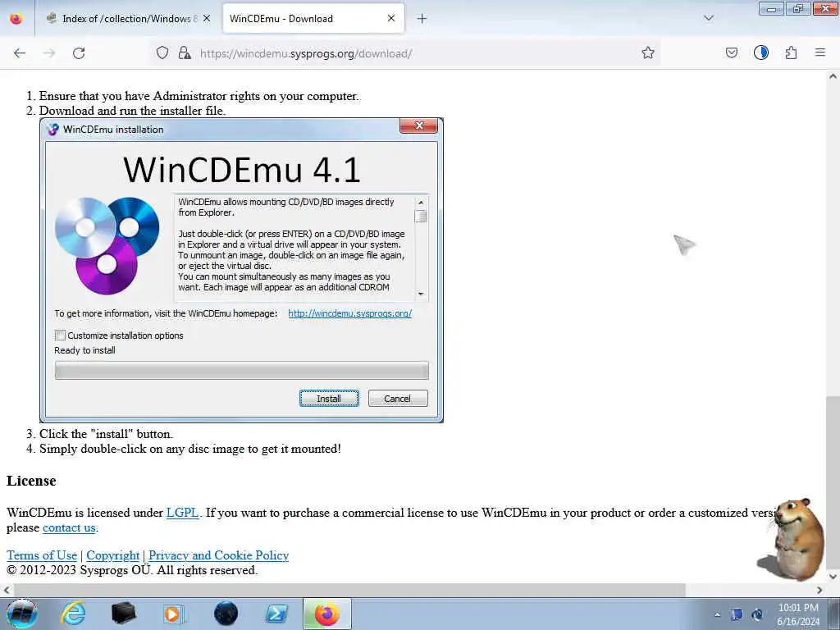The image size is (840, 630).
Task: Click the forward navigation arrow
Action: tap(49, 53)
